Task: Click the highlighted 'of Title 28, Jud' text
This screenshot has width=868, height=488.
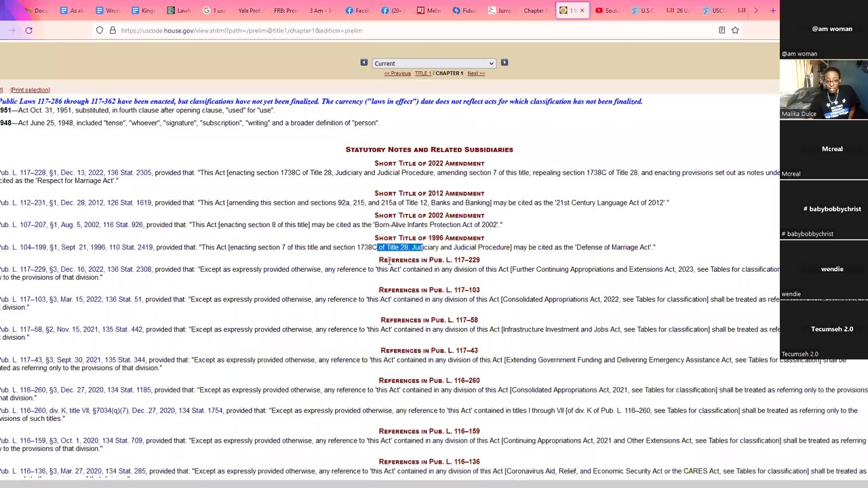Action: click(x=400, y=247)
